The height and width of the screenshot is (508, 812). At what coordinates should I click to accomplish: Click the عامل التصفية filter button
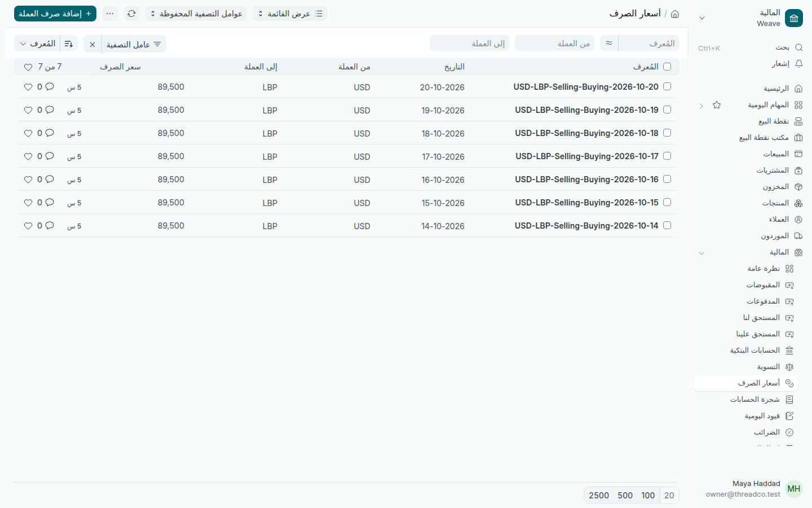pos(134,44)
